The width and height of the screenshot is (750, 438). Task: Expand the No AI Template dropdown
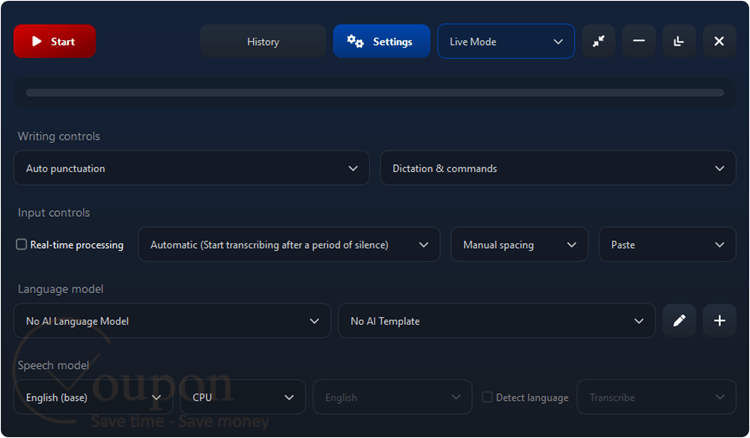click(496, 321)
